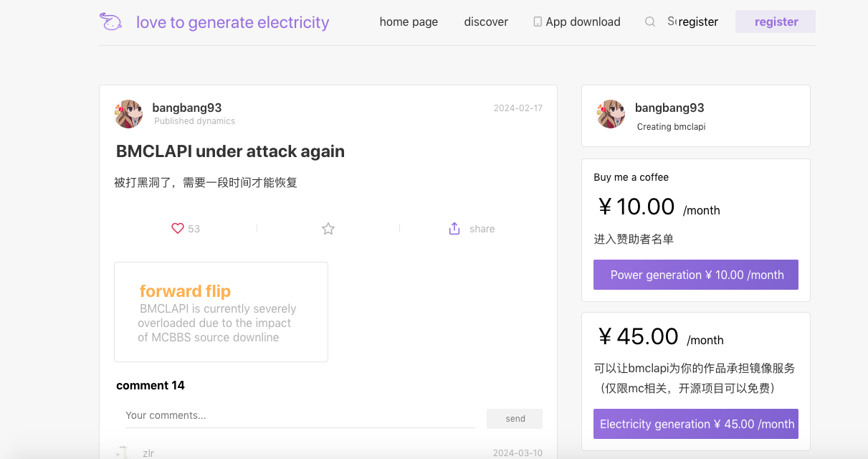Open the forward flip quoted post card
The width and height of the screenshot is (868, 459).
pos(221,312)
